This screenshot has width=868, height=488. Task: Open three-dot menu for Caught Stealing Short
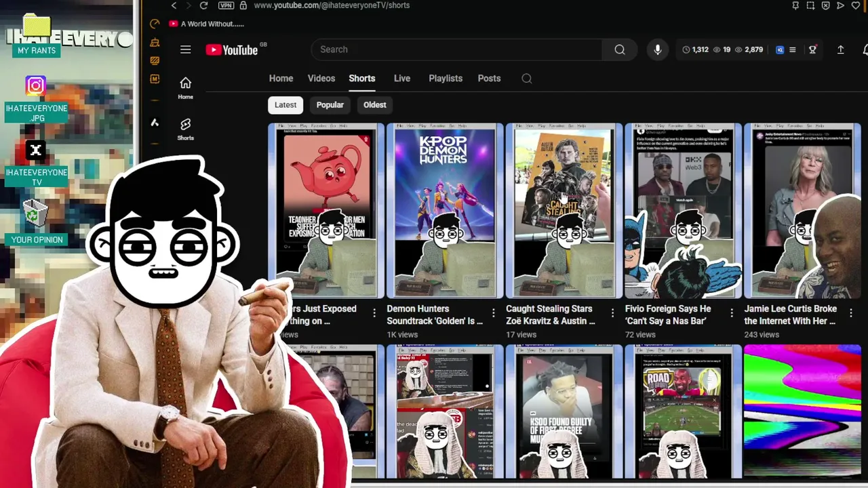pyautogui.click(x=612, y=312)
